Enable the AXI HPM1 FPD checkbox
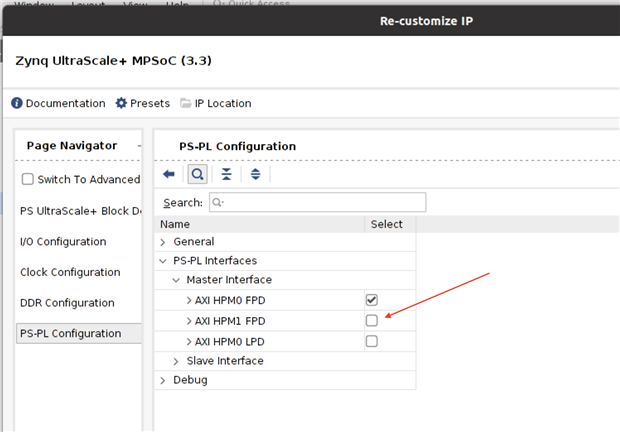 pos(372,320)
